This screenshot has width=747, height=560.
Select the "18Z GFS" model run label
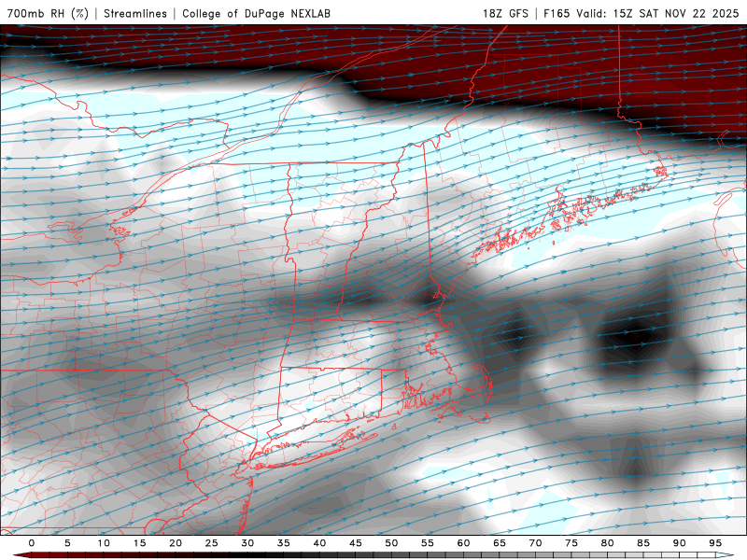pyautogui.click(x=505, y=13)
